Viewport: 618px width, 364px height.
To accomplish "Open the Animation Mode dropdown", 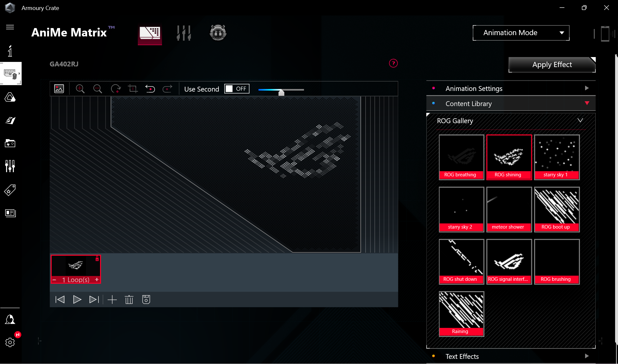I will (521, 33).
